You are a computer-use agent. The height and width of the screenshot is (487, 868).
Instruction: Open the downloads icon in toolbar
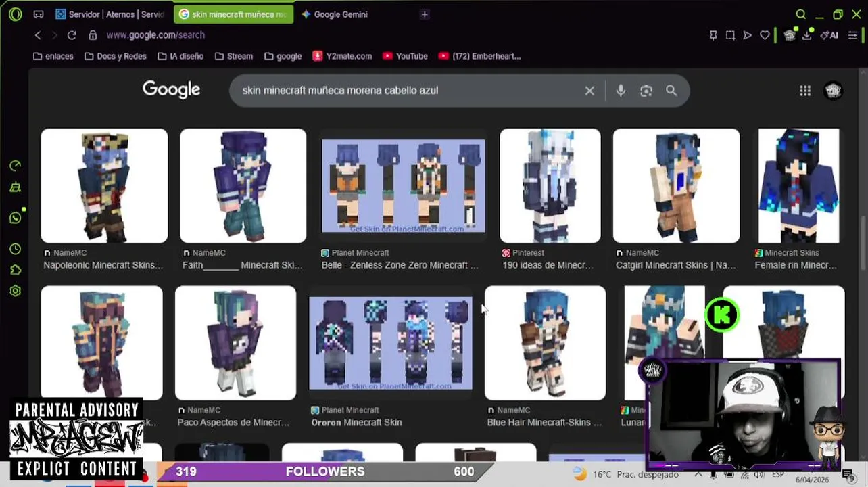pyautogui.click(x=806, y=35)
